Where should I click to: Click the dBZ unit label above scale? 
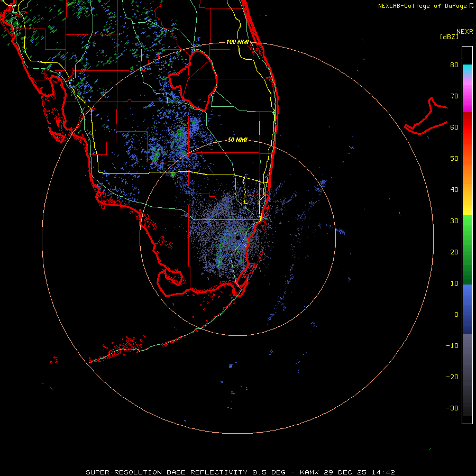[x=449, y=37]
